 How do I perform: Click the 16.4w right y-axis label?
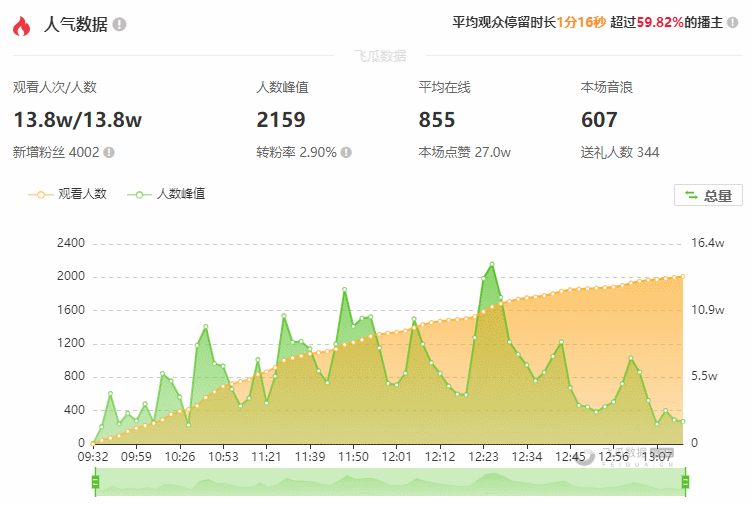point(707,243)
